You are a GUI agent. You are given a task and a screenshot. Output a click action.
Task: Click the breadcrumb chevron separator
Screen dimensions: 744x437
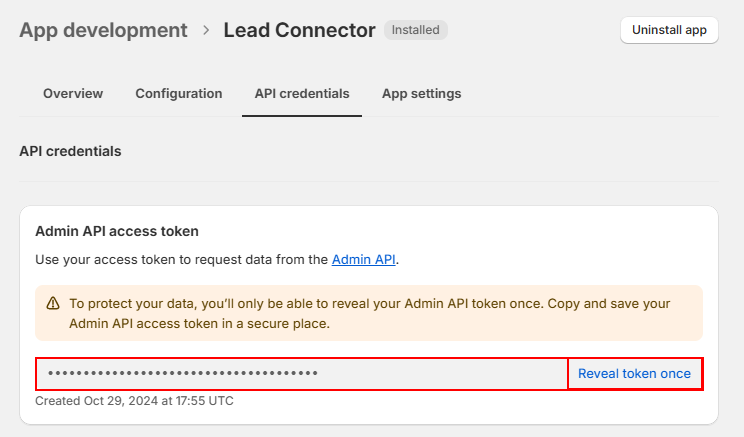206,30
